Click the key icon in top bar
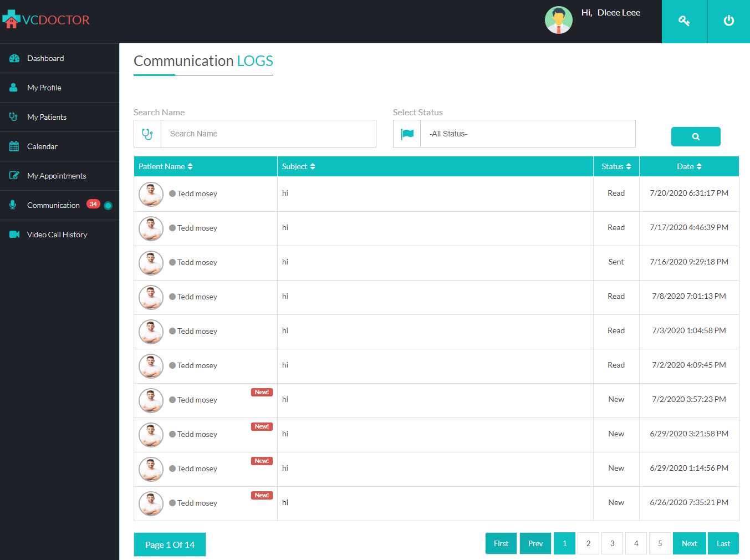This screenshot has width=750, height=560. point(684,21)
